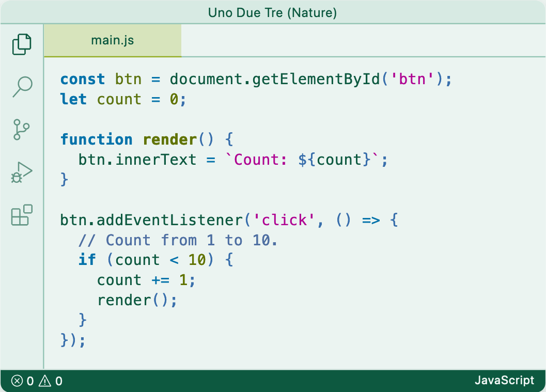Click 'getElementById' in the first line

pyautogui.click(x=316, y=79)
